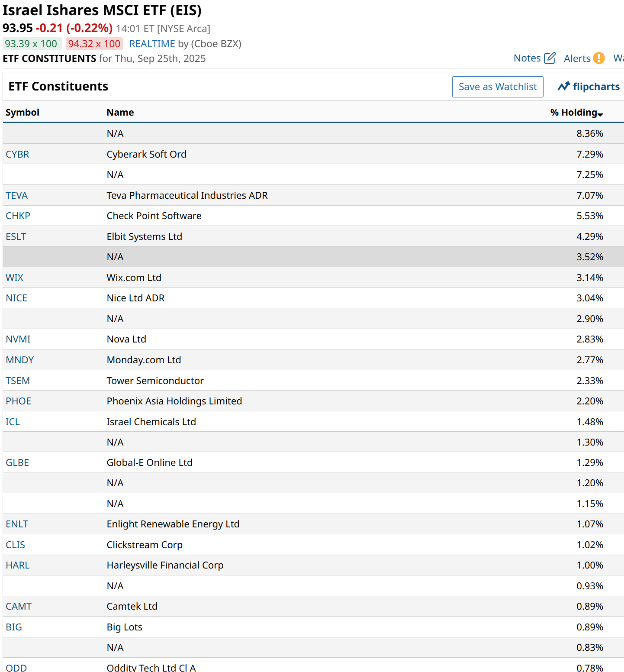Open ESLT Elbit Systems quote

(16, 236)
